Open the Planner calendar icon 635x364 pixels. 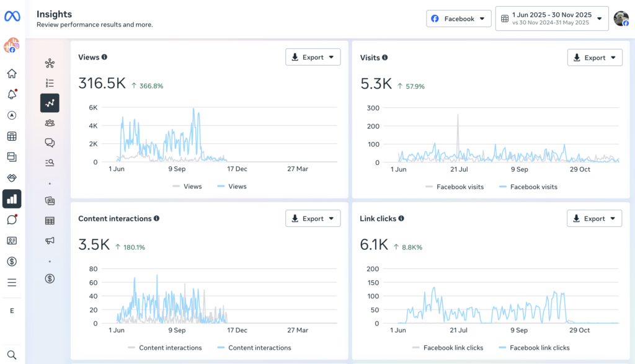(x=11, y=136)
